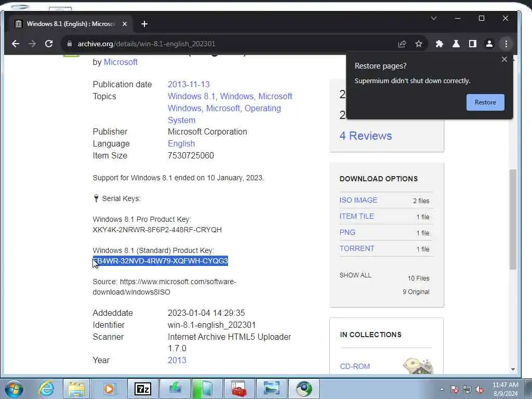Select the Windows 8.1 (English) tab

pyautogui.click(x=71, y=24)
